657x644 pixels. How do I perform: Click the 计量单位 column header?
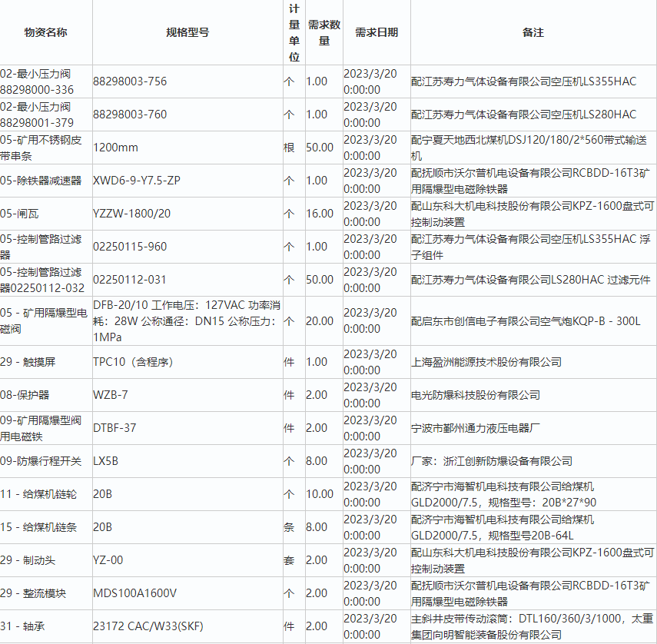click(294, 32)
